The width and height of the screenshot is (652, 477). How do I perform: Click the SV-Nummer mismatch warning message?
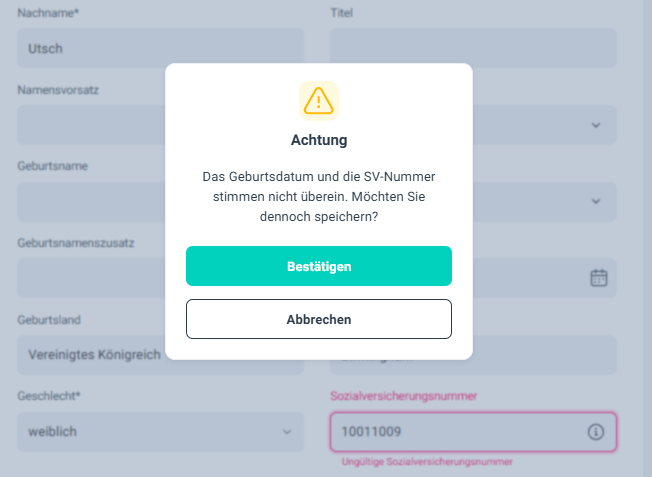tap(319, 196)
